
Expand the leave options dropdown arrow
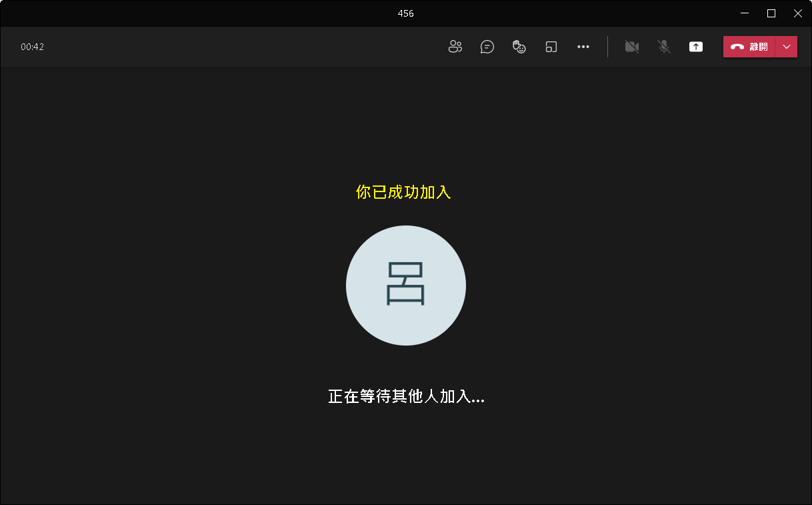coord(787,47)
